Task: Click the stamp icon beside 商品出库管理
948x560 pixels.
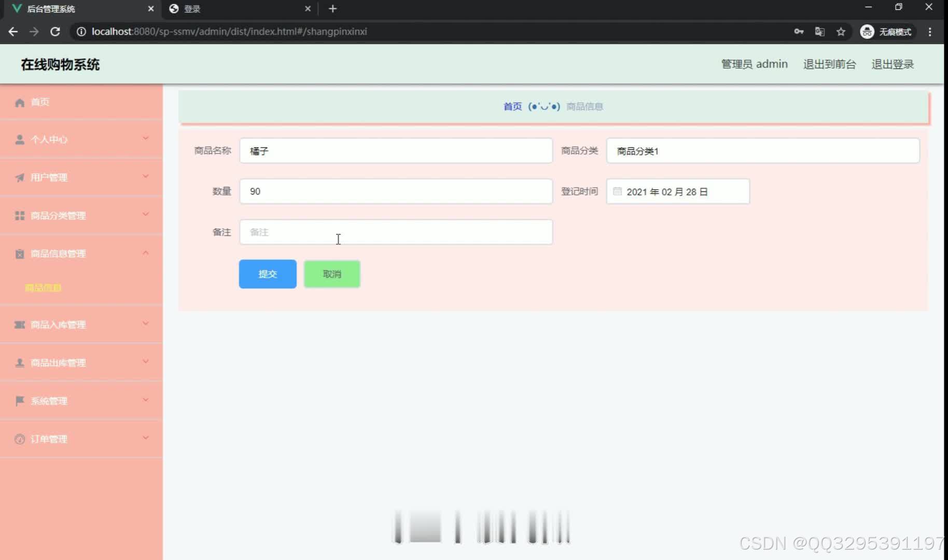Action: [x=20, y=362]
